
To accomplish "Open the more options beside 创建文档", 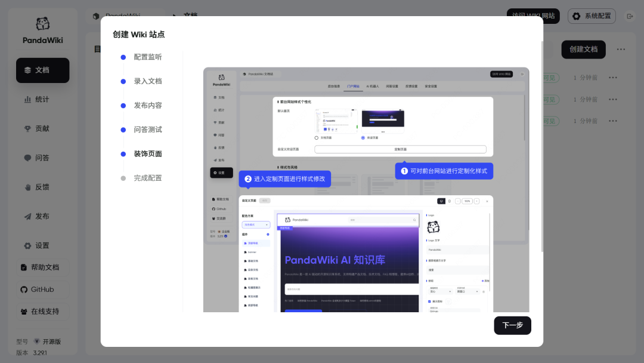I will 621,50.
